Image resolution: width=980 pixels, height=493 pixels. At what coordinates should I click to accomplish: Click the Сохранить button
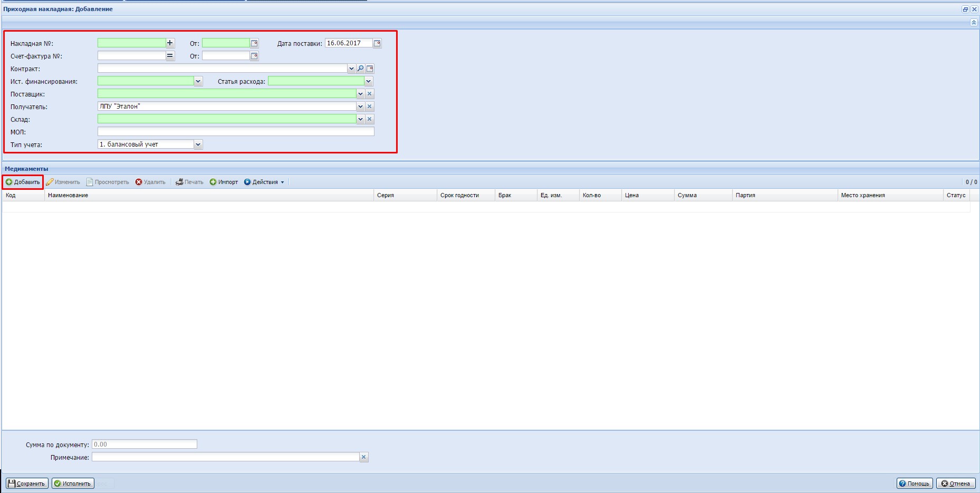27,484
